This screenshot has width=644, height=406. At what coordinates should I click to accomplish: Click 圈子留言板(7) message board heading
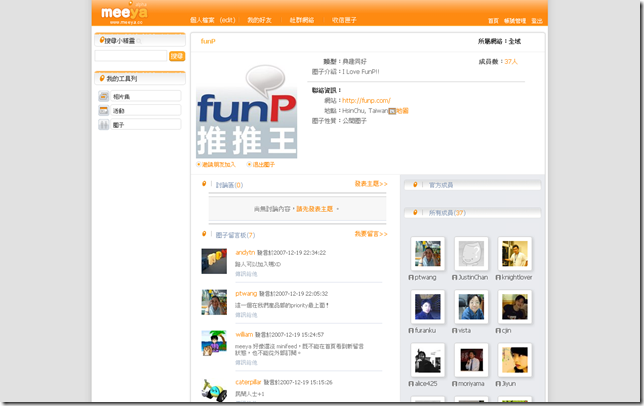[235, 235]
